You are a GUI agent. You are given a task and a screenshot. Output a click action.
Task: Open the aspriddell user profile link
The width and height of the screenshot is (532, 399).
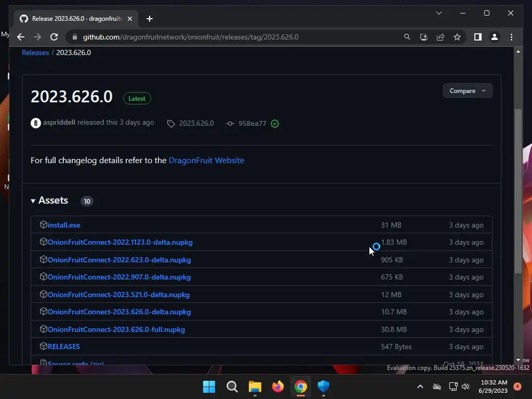pos(59,122)
